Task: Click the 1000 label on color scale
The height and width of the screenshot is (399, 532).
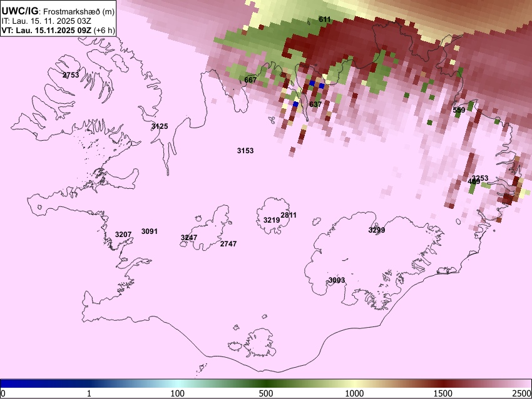Action: 354,393
